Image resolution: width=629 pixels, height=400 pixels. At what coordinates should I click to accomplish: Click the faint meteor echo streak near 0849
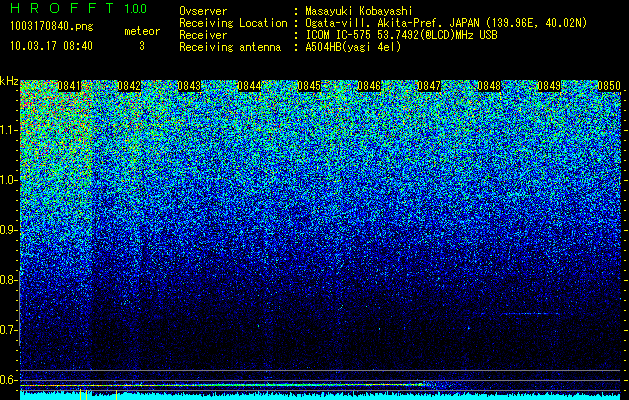[x=530, y=314]
